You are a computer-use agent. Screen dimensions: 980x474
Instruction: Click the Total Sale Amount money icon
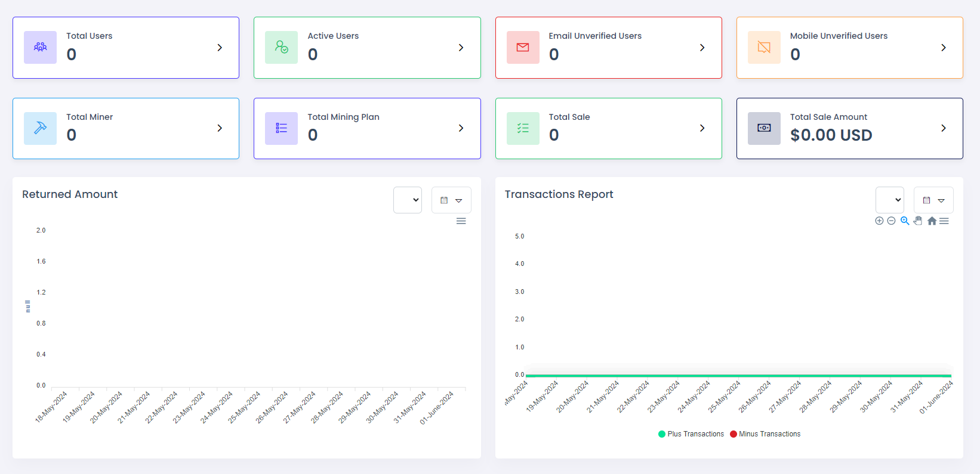tap(764, 128)
